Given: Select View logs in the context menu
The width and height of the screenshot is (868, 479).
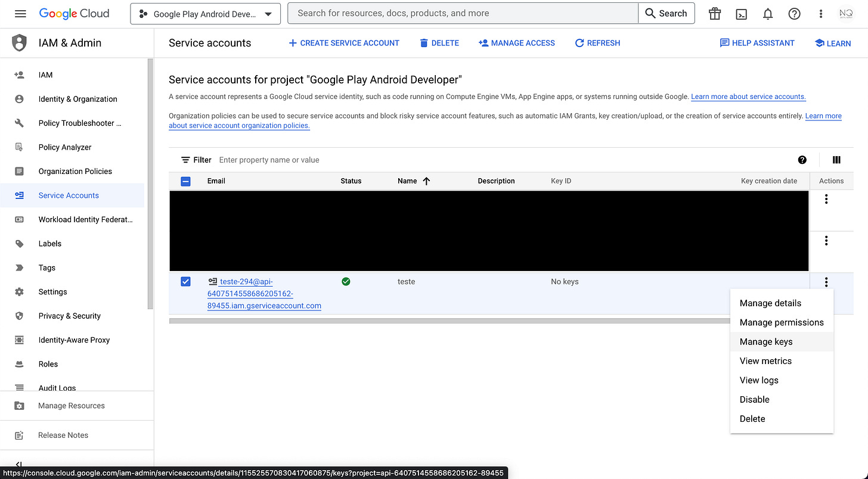Looking at the screenshot, I should [x=782, y=380].
